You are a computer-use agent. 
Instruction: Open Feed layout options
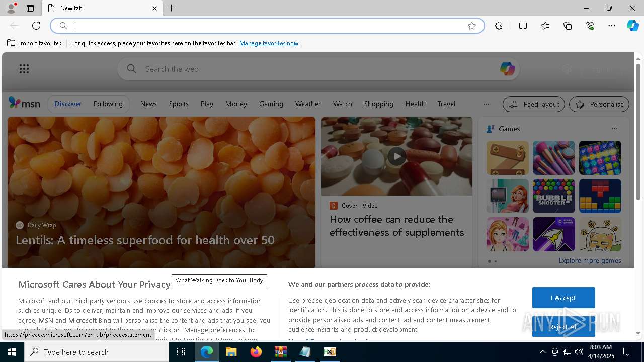tap(534, 104)
